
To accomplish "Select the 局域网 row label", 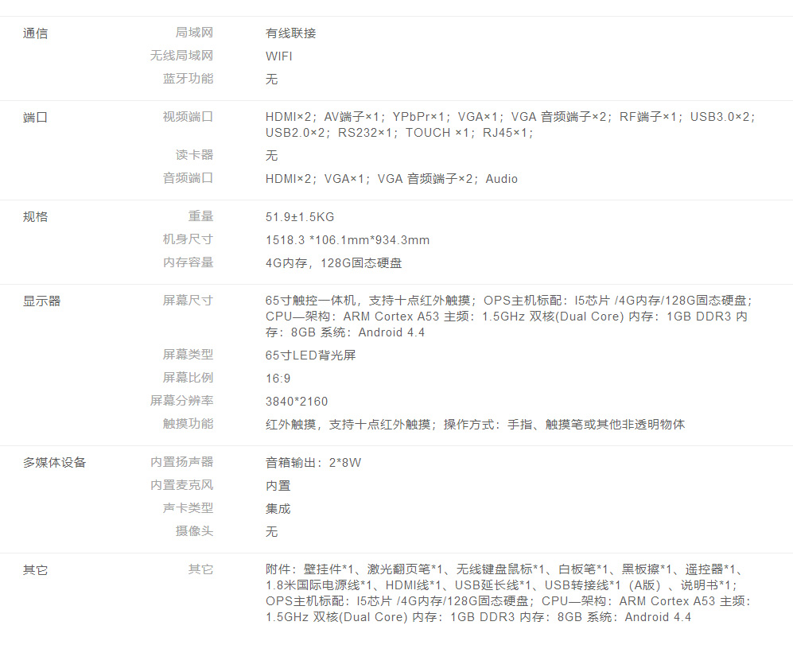I will click(194, 33).
